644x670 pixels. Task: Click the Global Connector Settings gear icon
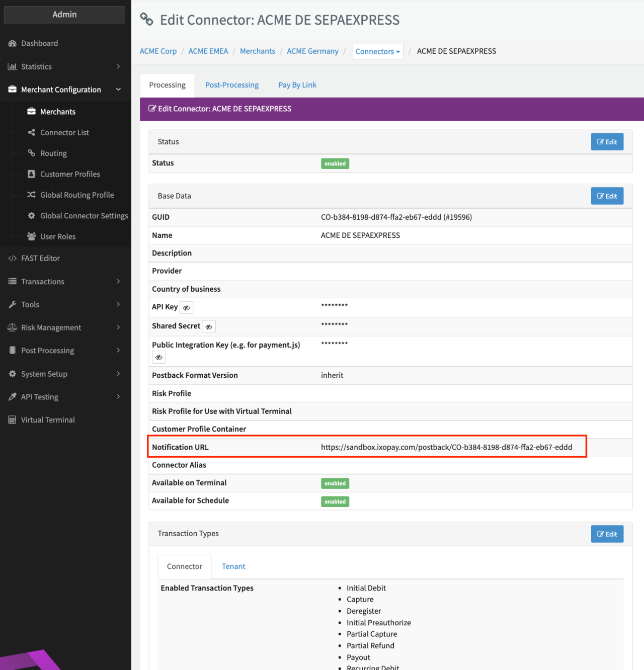pos(31,215)
